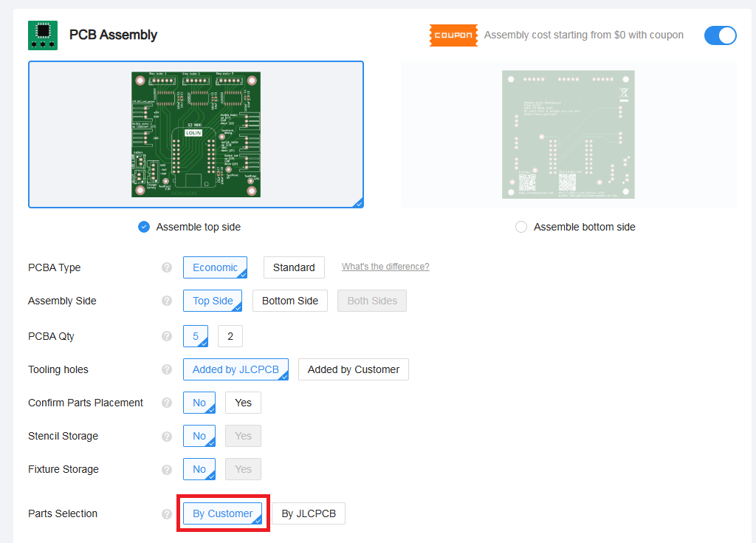Click the Assembly Side label
This screenshot has height=543, width=756.
(x=62, y=301)
